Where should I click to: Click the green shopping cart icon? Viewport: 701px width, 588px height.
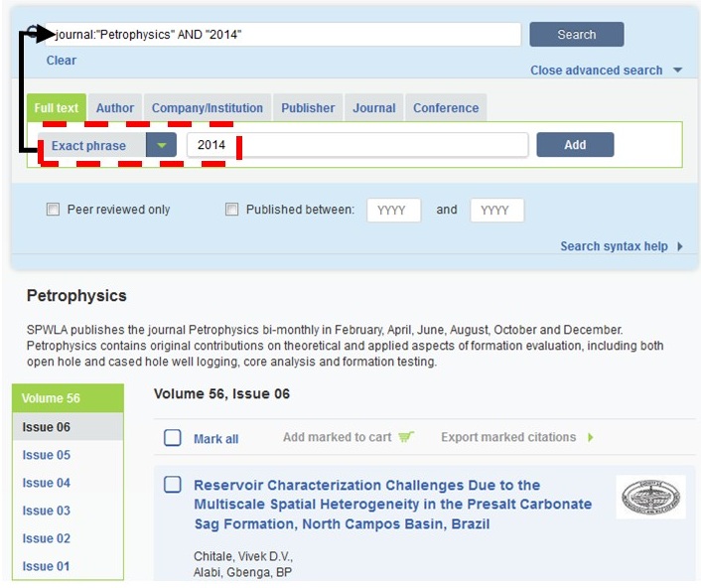(406, 436)
